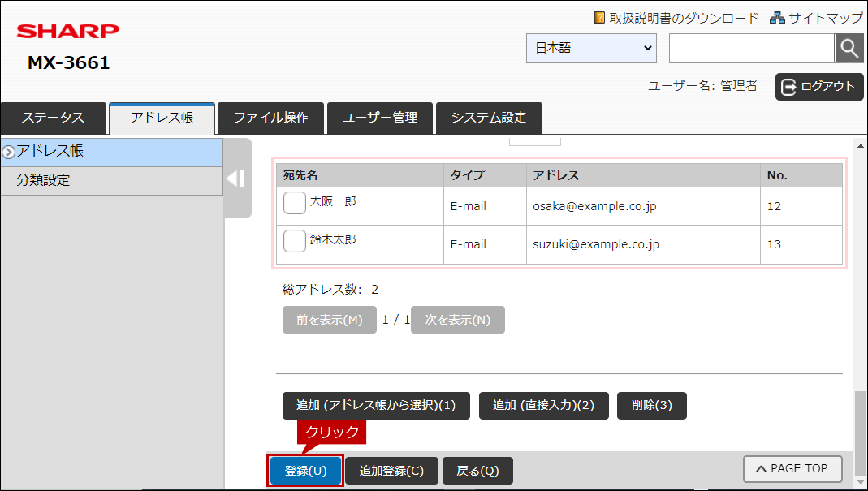
Task: Click the No. 12 cell
Action: click(801, 206)
